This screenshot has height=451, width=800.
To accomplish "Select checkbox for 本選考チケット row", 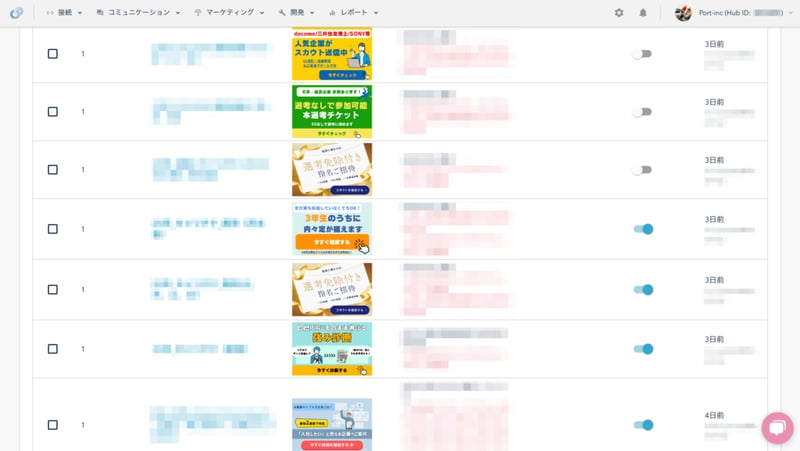I will [53, 112].
